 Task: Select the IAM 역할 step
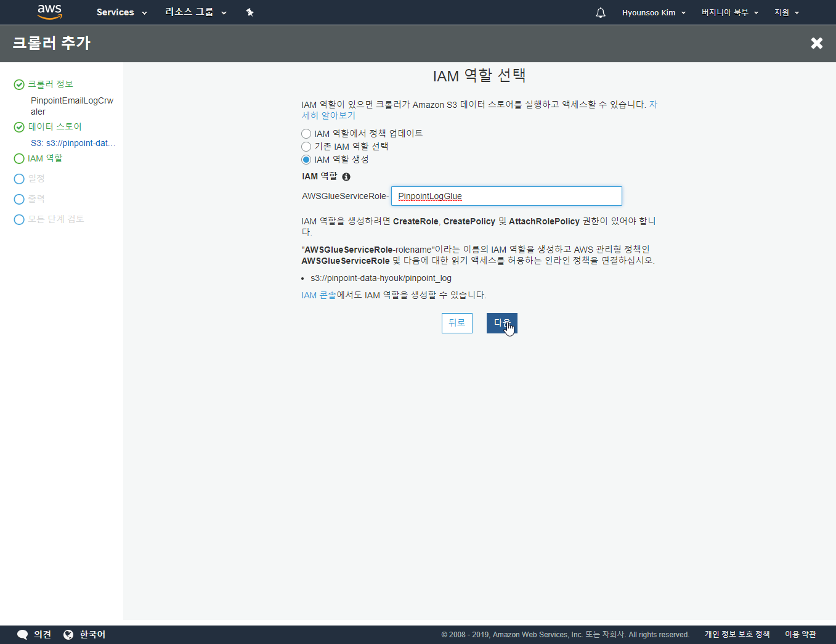pyautogui.click(x=45, y=158)
